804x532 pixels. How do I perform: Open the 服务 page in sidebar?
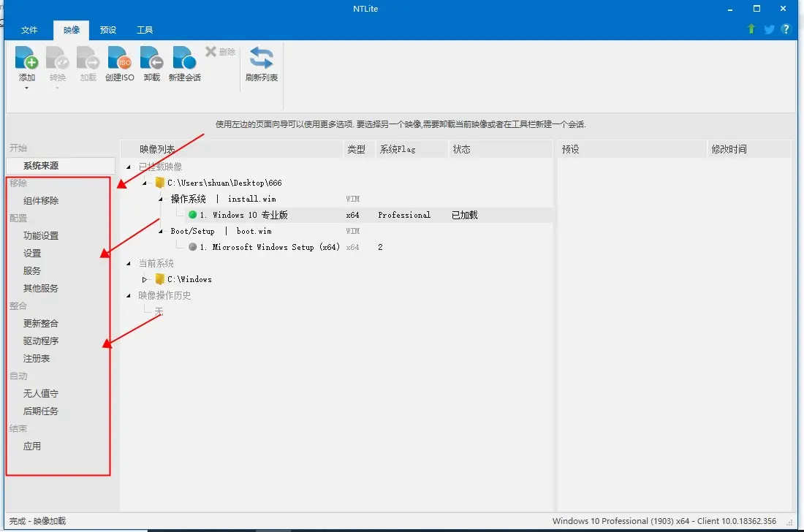click(x=31, y=270)
